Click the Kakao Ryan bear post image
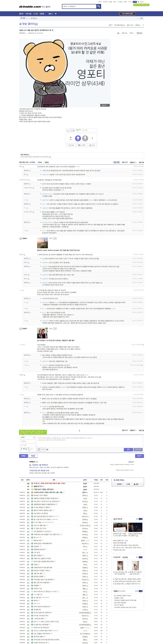This screenshot has width=163, height=644. (65, 73)
